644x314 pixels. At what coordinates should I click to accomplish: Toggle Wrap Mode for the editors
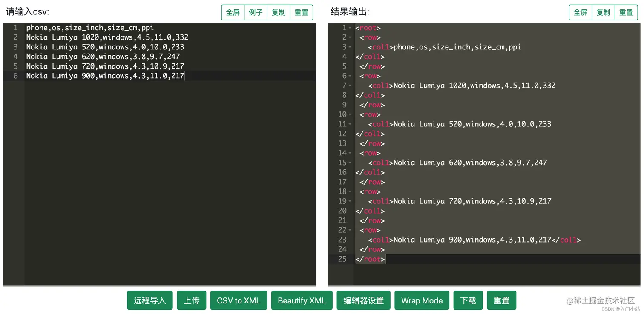[x=422, y=300]
